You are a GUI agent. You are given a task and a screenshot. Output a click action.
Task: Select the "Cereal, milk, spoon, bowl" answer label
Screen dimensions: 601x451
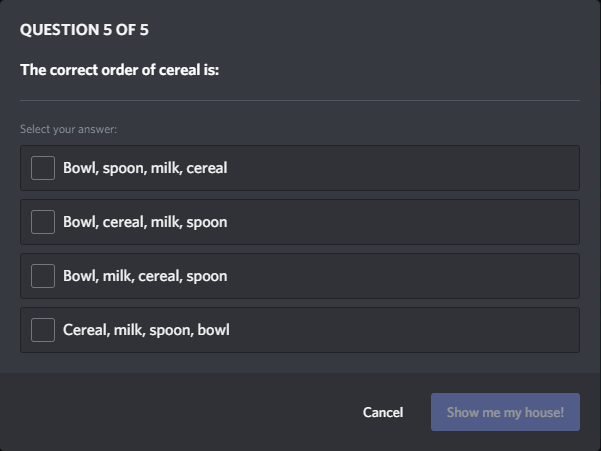click(146, 330)
